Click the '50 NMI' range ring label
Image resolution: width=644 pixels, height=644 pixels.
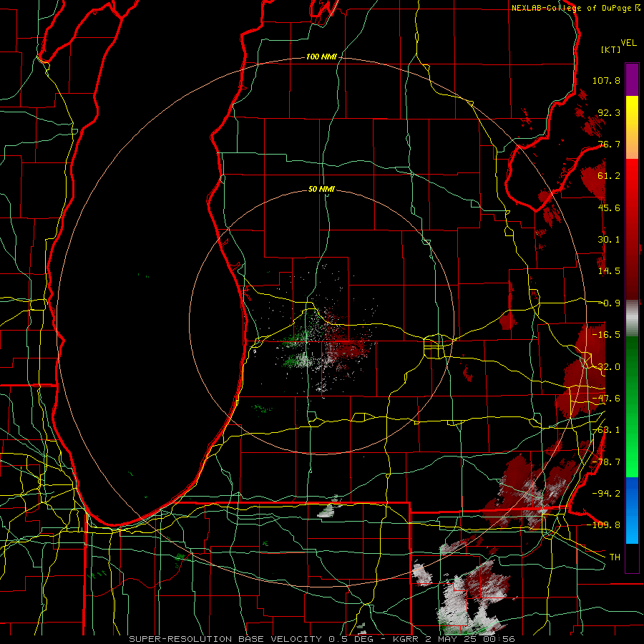tap(321, 189)
